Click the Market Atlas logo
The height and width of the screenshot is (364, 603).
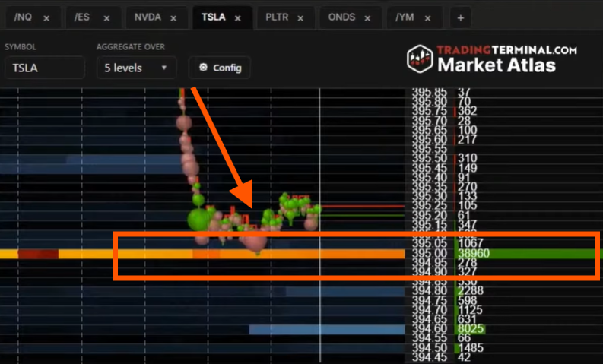point(491,59)
